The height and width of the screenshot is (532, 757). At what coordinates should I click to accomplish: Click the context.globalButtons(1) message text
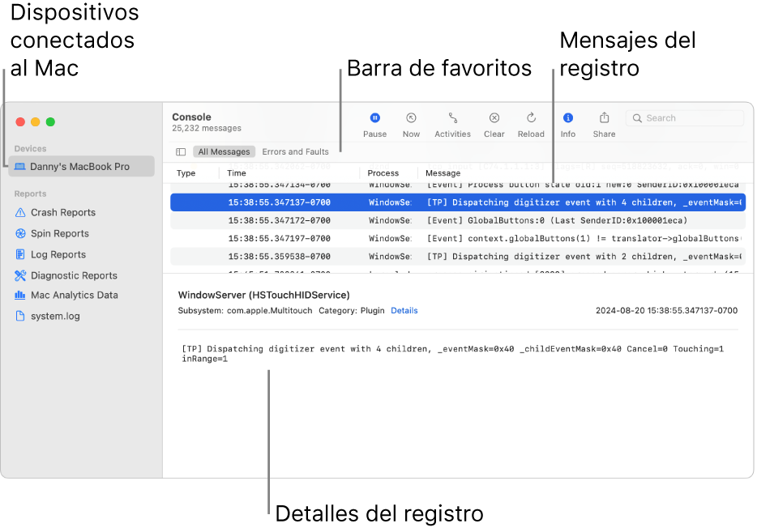pyautogui.click(x=584, y=238)
